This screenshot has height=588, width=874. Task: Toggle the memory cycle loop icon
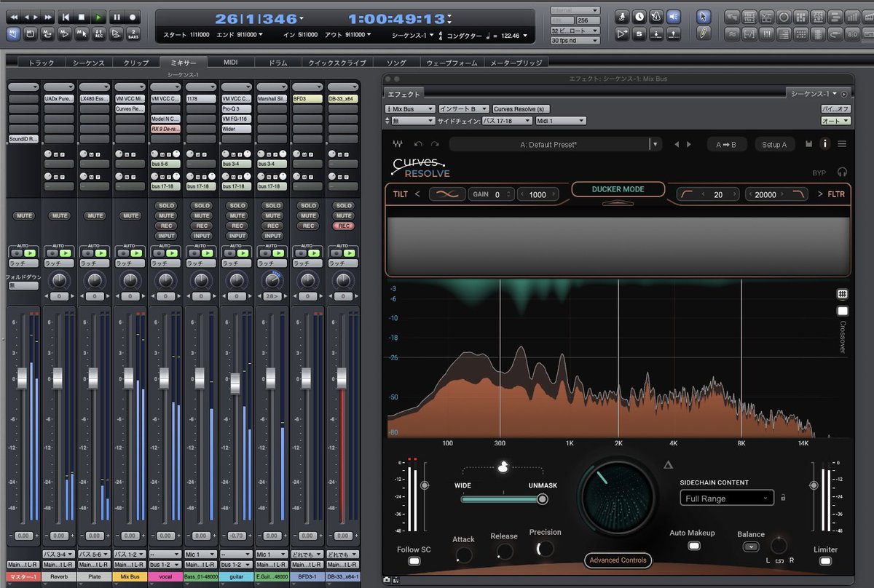tap(48, 33)
